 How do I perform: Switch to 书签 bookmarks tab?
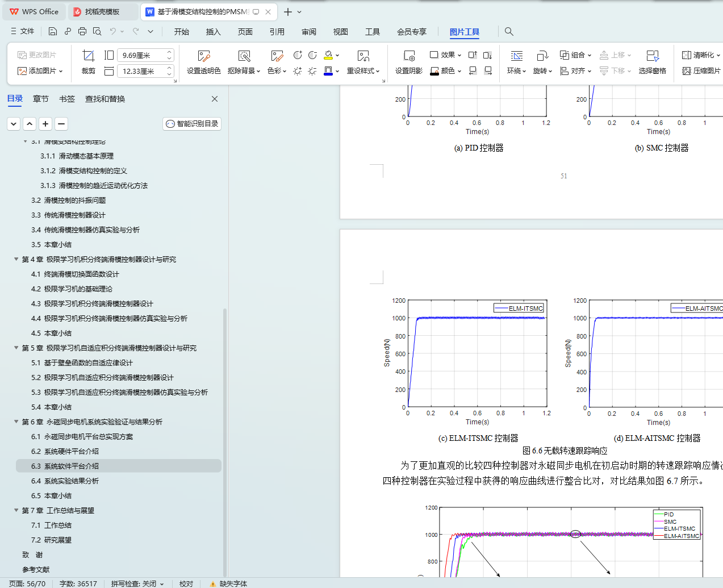click(x=67, y=99)
